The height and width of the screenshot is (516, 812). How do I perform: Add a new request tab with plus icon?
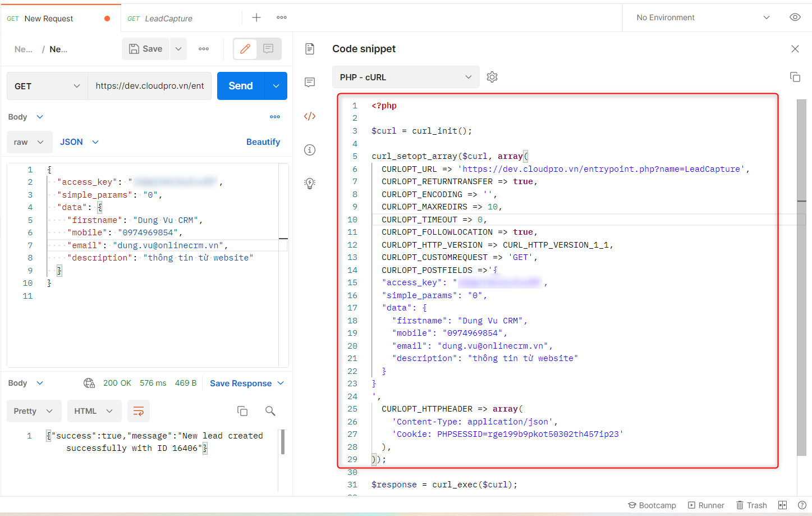coord(256,17)
